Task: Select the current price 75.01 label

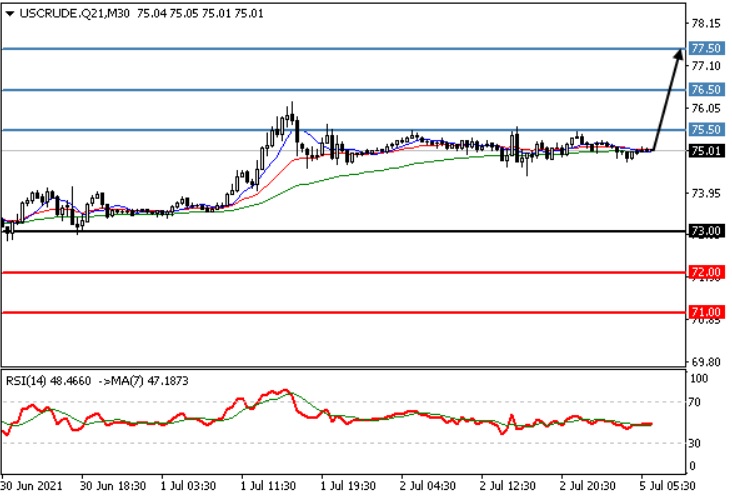Action: click(x=706, y=151)
